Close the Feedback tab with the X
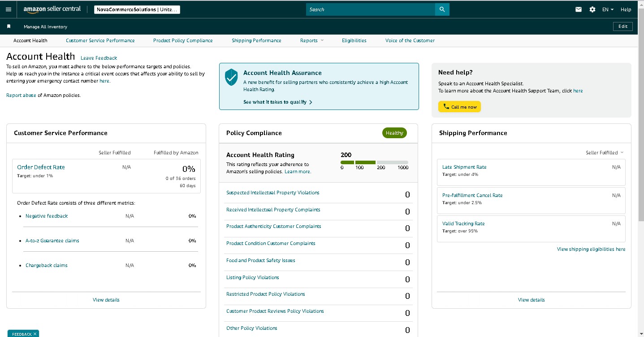This screenshot has width=644, height=337. click(35, 334)
